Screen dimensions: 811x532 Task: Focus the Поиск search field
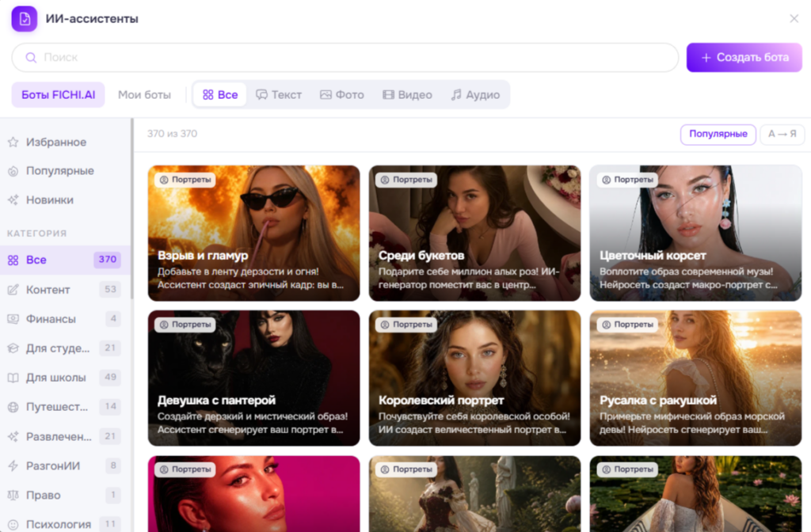[x=345, y=57]
